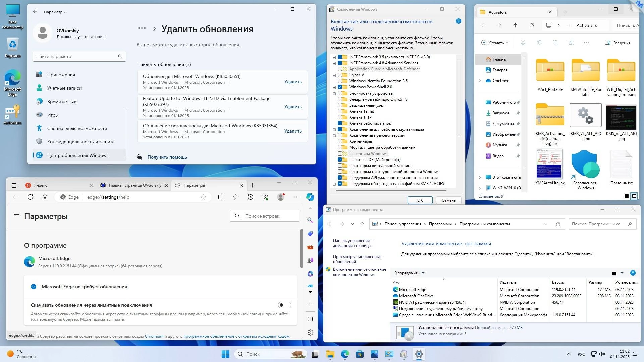Open Time and language settings section
This screenshot has width=644, height=362.
pos(79,102)
